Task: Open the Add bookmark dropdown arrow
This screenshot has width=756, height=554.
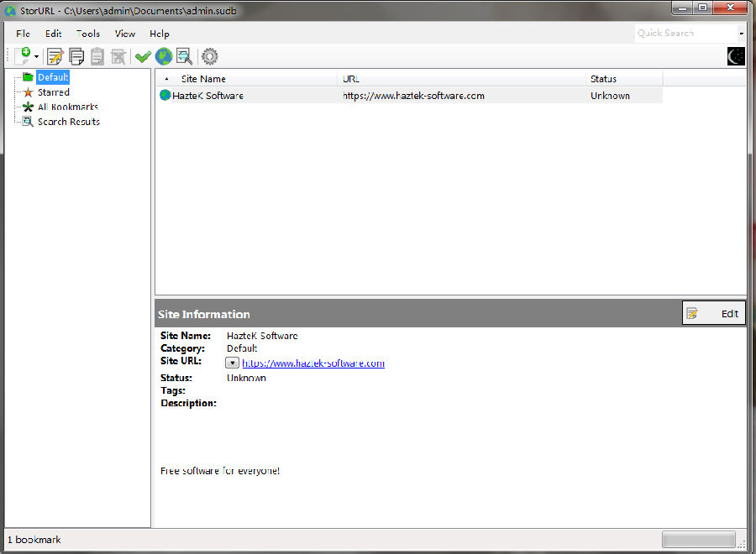Action: pyautogui.click(x=36, y=57)
